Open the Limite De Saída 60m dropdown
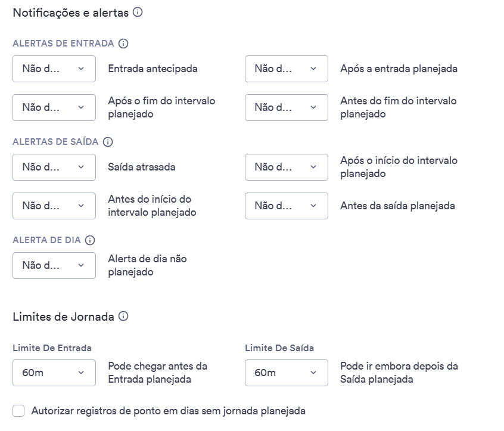This screenshot has width=504, height=431. tap(287, 373)
